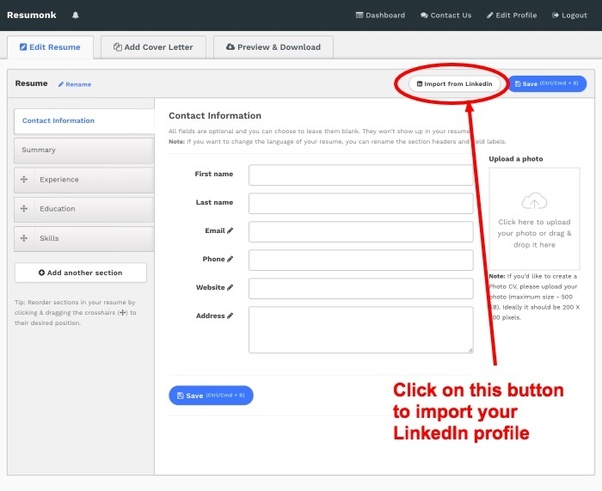
Task: Click the crosshair handle on Skills section
Action: coord(24,238)
